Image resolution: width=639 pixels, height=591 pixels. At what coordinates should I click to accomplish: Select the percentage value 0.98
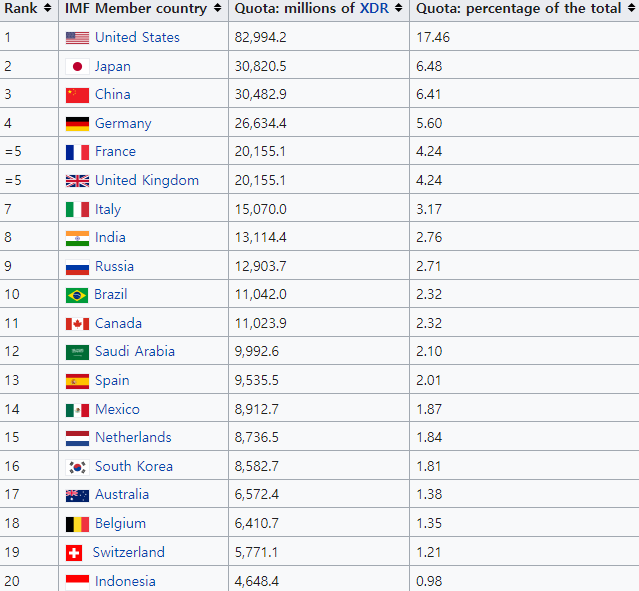429,581
